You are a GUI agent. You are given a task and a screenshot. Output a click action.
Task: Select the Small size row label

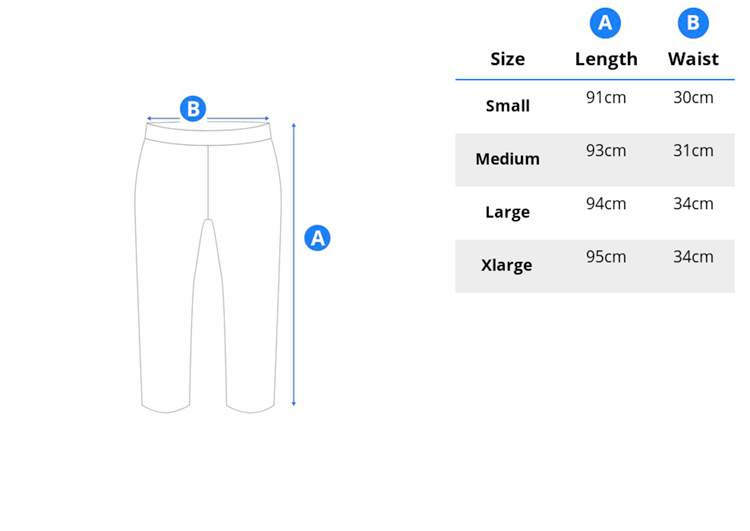click(x=507, y=106)
